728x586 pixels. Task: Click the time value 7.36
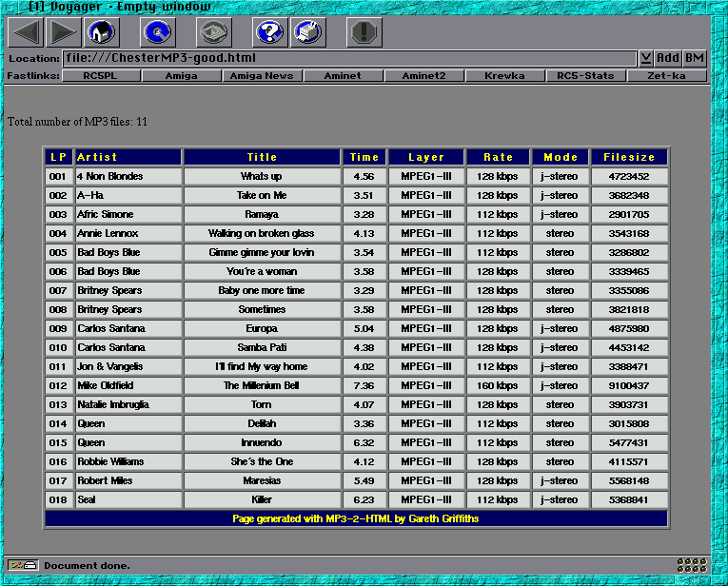pos(364,385)
